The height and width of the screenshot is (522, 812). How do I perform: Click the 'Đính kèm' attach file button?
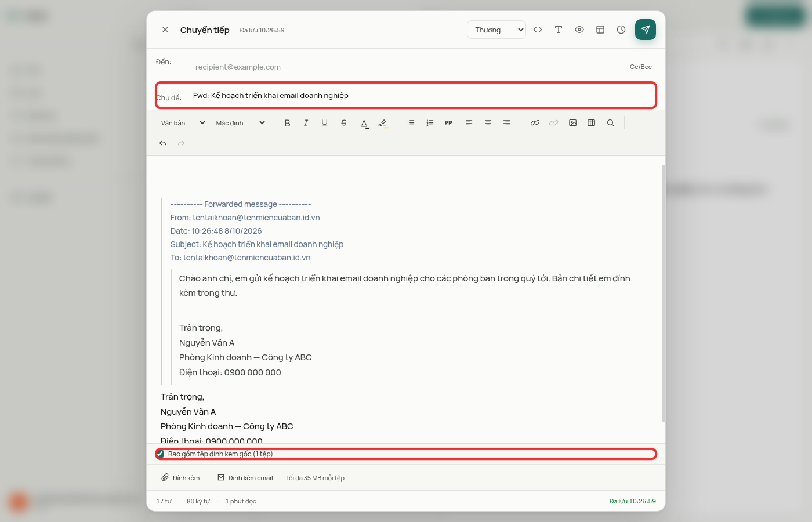click(180, 478)
